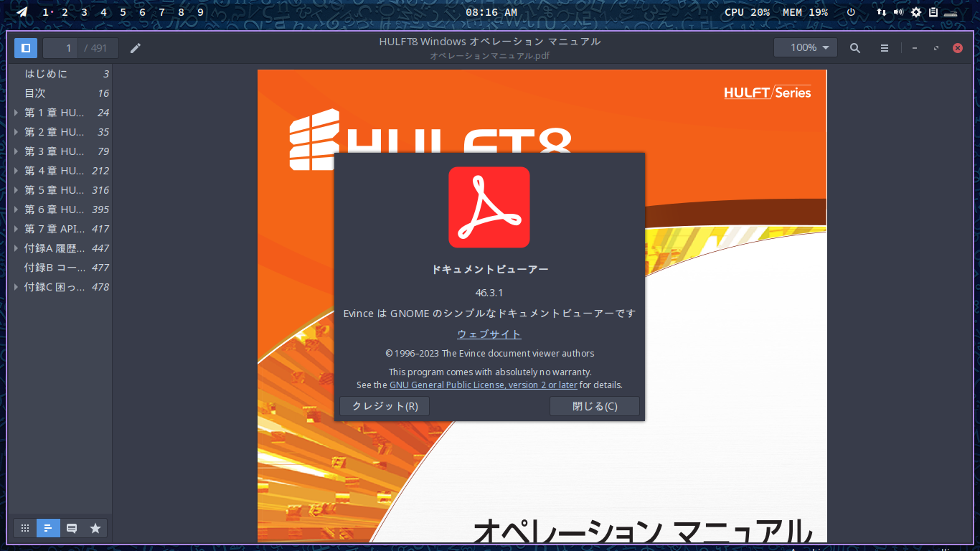Open the annotation pencil tool
980x551 pixels.
(x=136, y=48)
